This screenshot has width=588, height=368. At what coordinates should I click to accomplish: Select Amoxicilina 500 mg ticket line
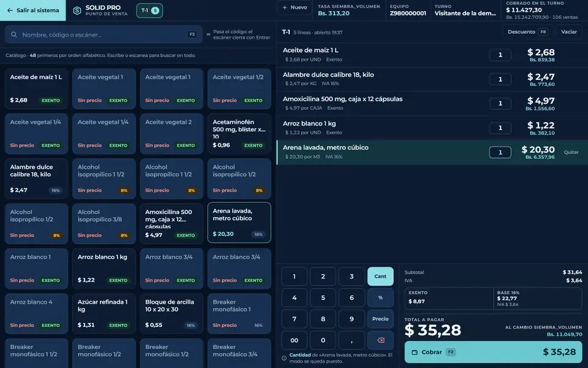tap(432, 104)
